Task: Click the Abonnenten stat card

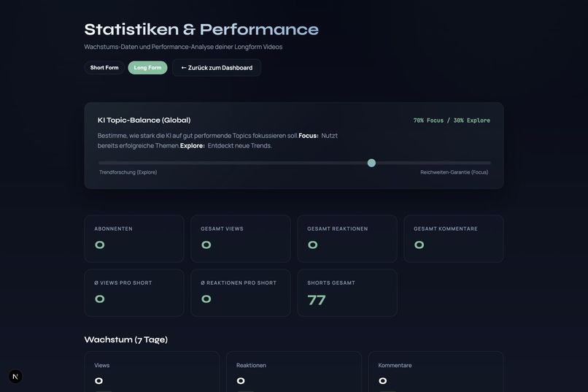Action: click(134, 239)
